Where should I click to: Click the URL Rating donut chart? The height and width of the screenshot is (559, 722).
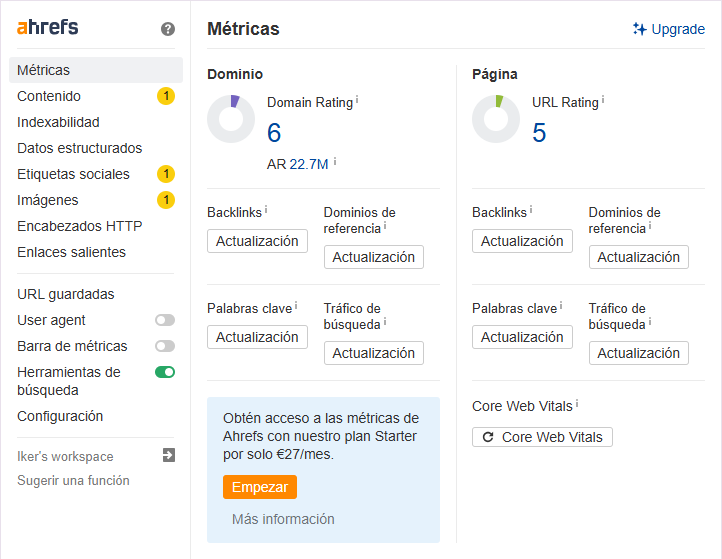[496, 119]
